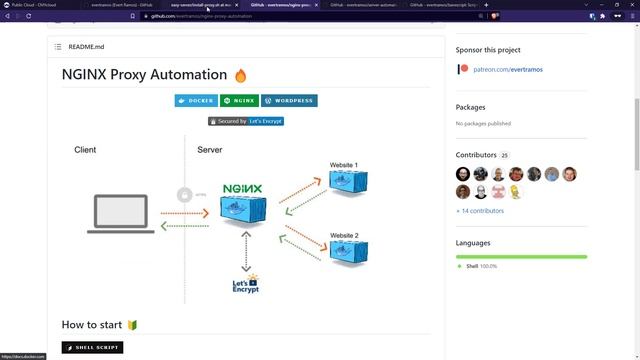The image size is (640, 360).
Task: Open a new tab with plus button
Action: (x=486, y=5)
